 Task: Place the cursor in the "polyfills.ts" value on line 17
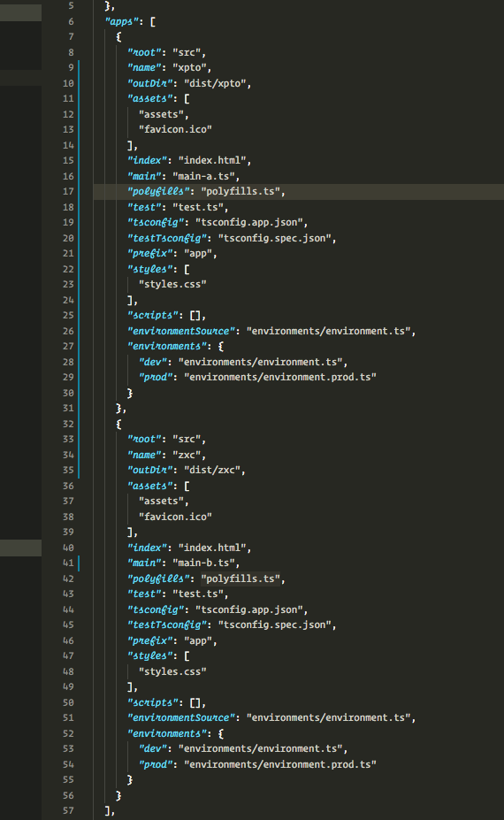[241, 191]
